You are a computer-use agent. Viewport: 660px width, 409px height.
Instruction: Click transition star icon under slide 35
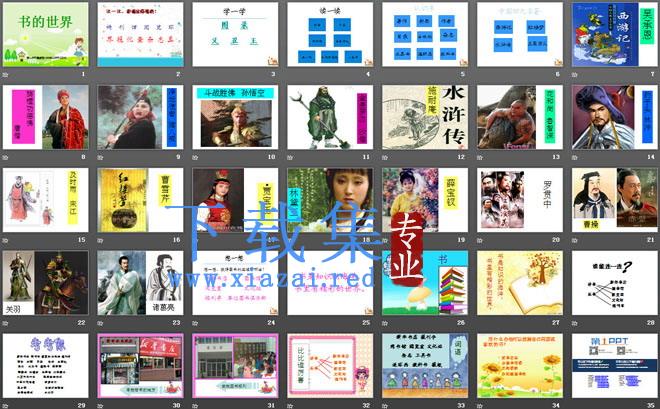coord(575,406)
